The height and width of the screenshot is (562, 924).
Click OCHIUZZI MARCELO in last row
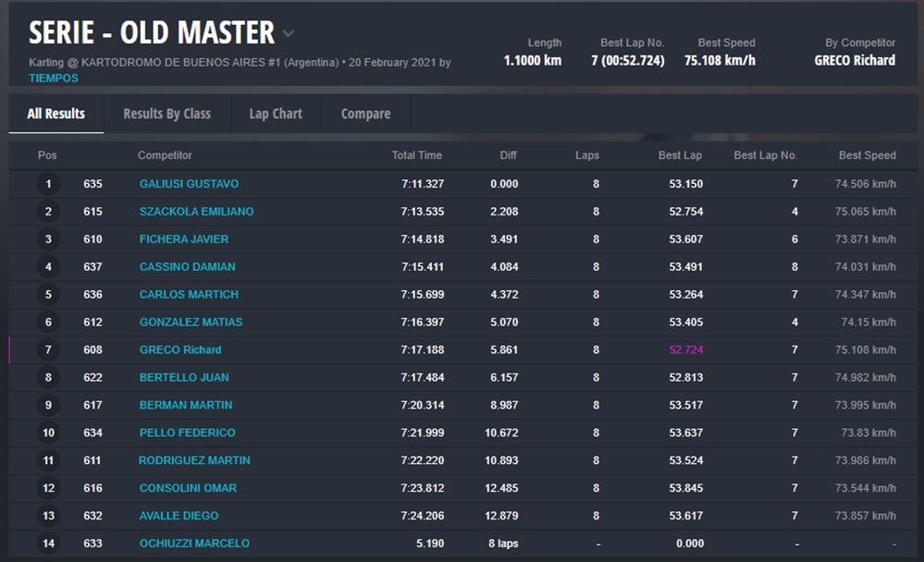coord(194,544)
